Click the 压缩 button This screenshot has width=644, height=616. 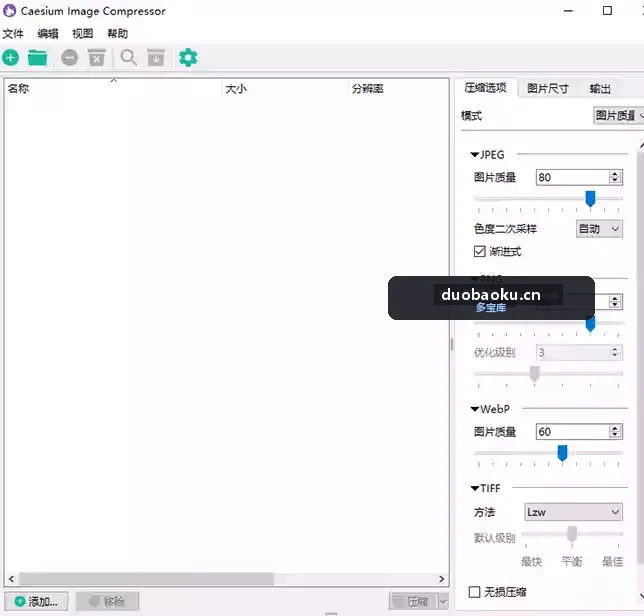coord(414,602)
